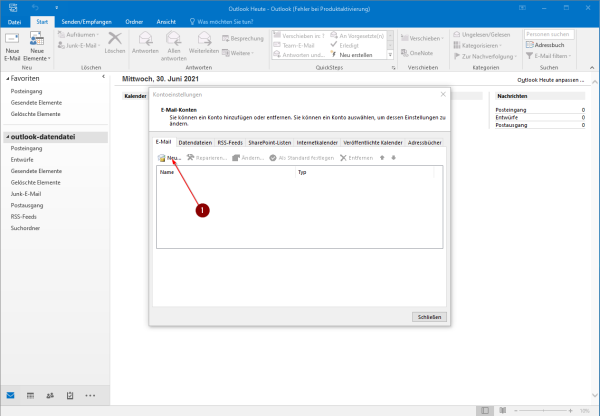Select Gesendete Elemente under Favoriten
The height and width of the screenshot is (416, 600).
[36, 103]
